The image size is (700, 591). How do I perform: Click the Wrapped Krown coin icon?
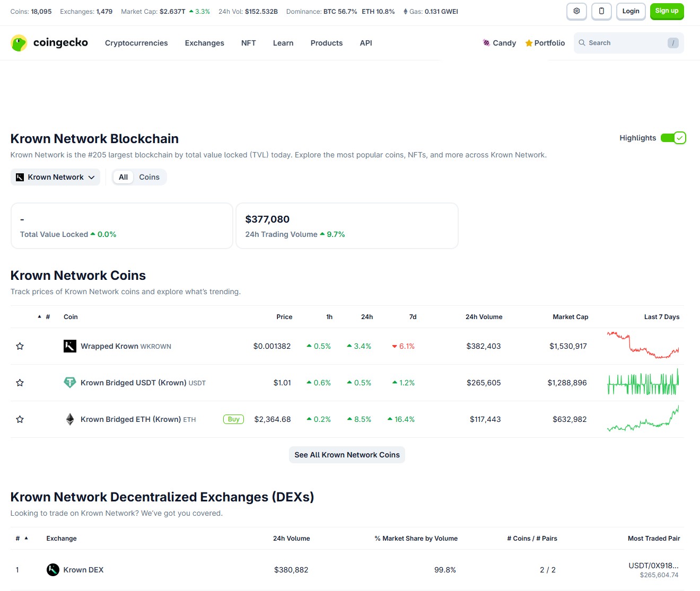click(x=70, y=346)
